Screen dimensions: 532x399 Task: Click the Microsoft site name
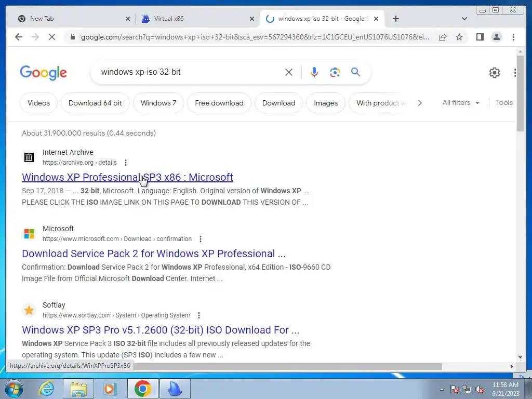(x=58, y=229)
